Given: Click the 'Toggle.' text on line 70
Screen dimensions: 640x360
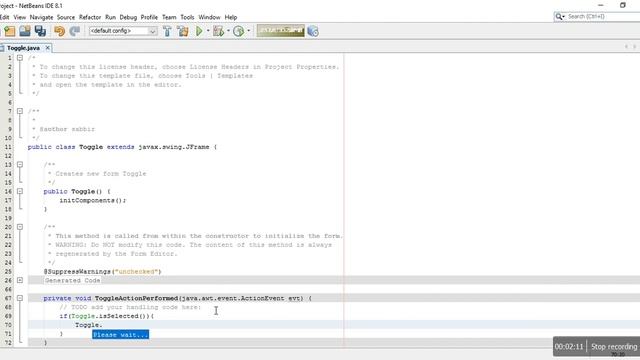Looking at the screenshot, I should click(89, 325).
